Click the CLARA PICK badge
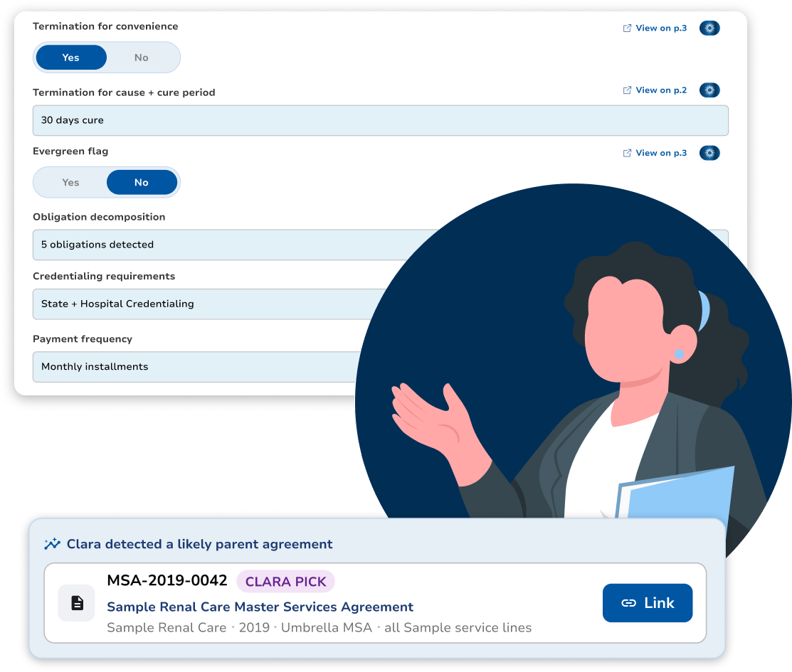The width and height of the screenshot is (792, 672). 286,582
